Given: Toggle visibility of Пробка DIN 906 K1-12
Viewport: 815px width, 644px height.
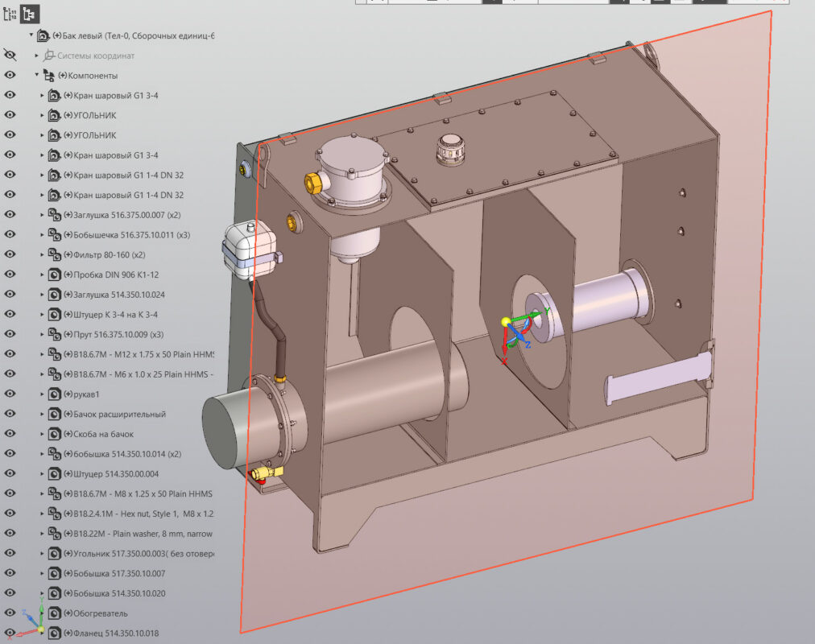Looking at the screenshot, I should point(10,275).
